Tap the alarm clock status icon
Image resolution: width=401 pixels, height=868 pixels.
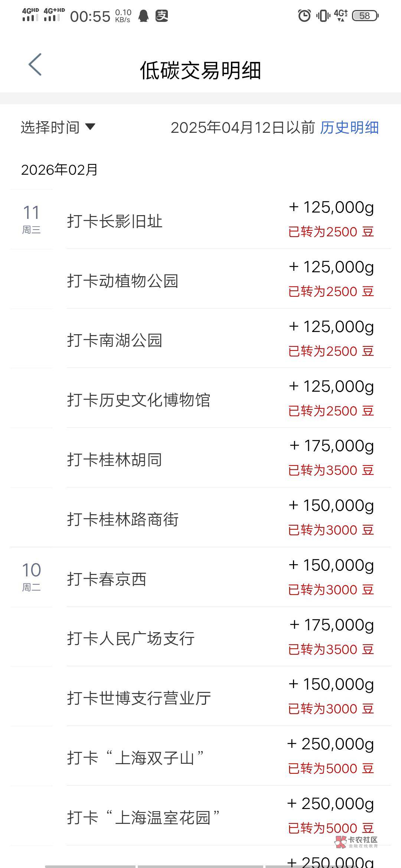click(x=304, y=16)
